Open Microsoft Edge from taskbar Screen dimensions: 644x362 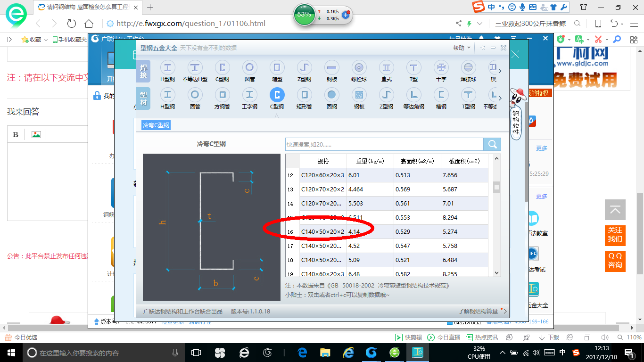click(x=302, y=353)
